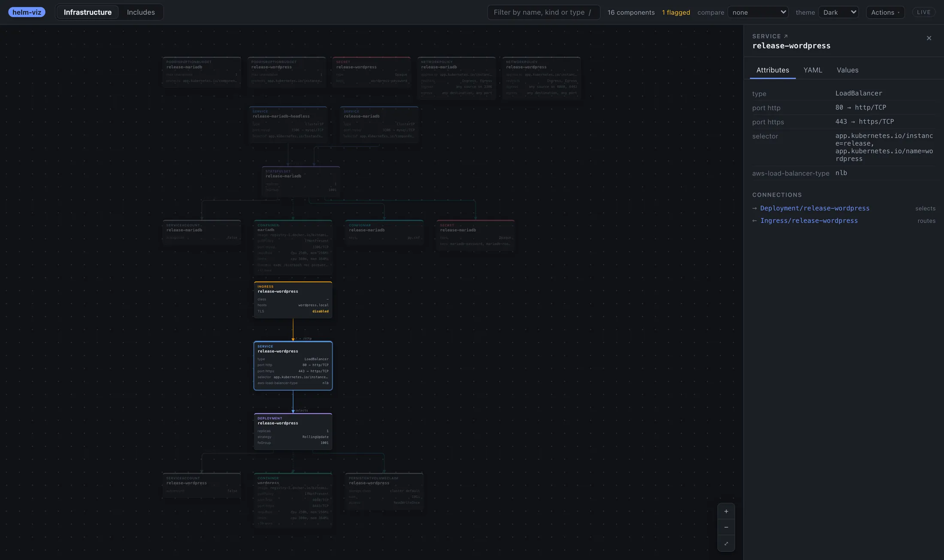Image resolution: width=944 pixels, height=560 pixels.
Task: Show the 1 flagged component
Action: coord(676,12)
